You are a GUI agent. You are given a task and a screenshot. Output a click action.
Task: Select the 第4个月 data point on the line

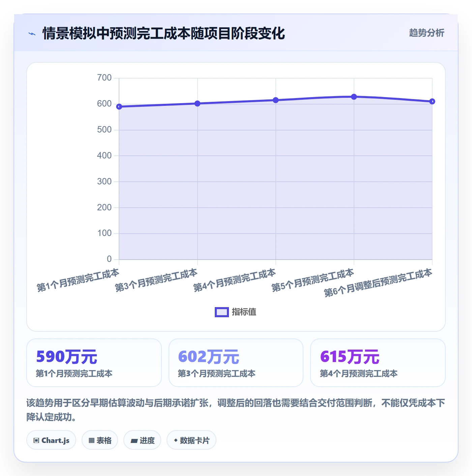click(276, 100)
